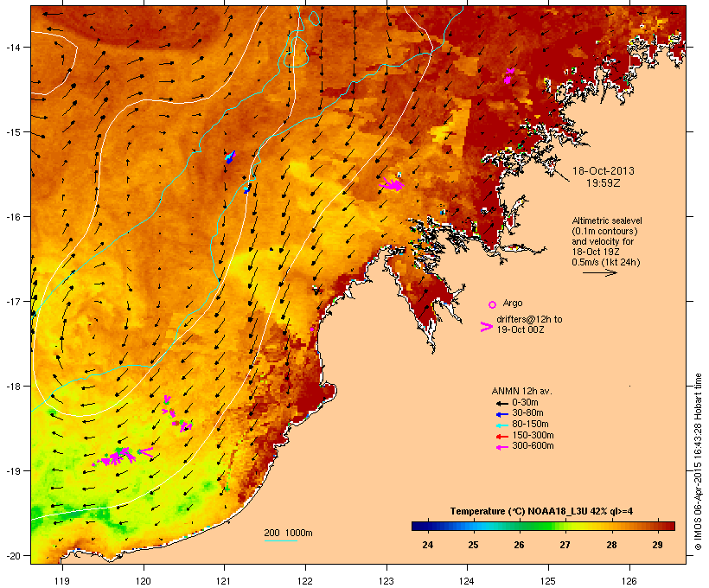Click the blue mooring marker near 121E 15.3S
Image resolution: width=709 pixels, height=588 pixels.
click(230, 157)
